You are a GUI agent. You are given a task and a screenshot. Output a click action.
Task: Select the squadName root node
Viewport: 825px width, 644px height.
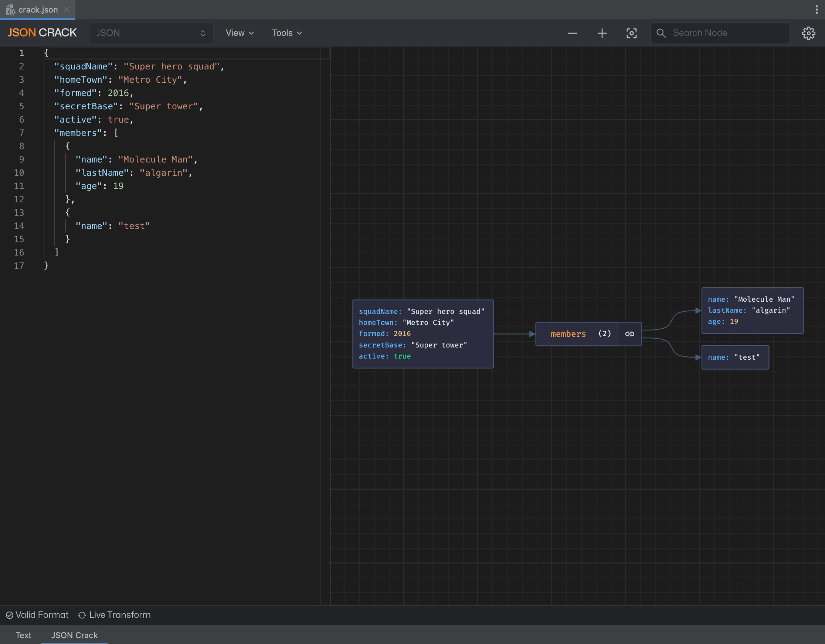pos(422,334)
